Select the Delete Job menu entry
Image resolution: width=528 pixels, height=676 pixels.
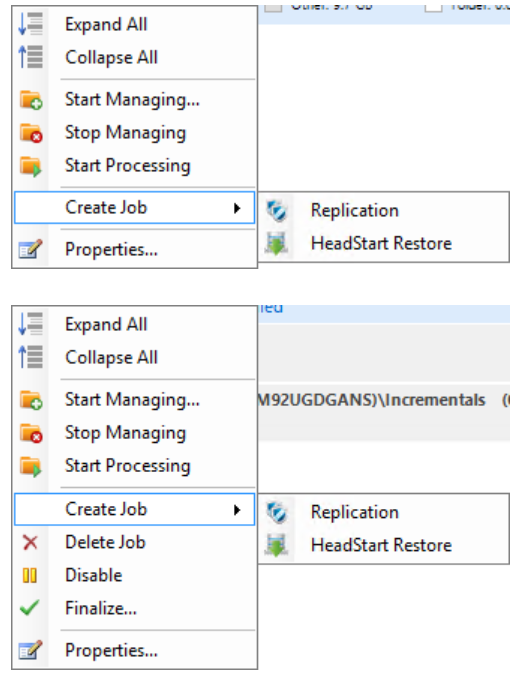click(x=105, y=542)
